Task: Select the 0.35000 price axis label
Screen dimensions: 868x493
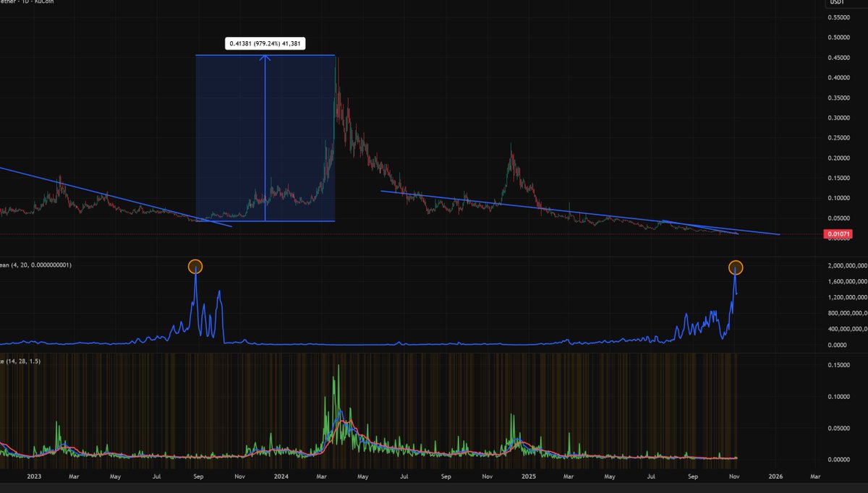Action: point(839,98)
